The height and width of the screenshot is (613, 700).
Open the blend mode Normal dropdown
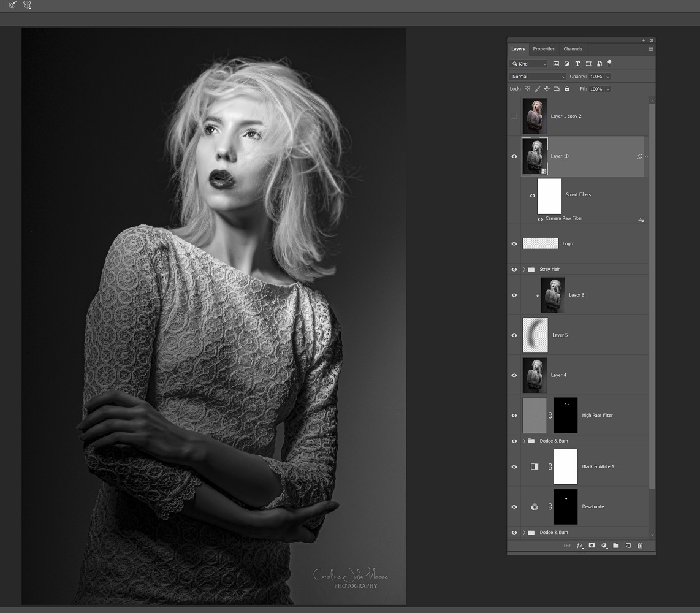538,77
